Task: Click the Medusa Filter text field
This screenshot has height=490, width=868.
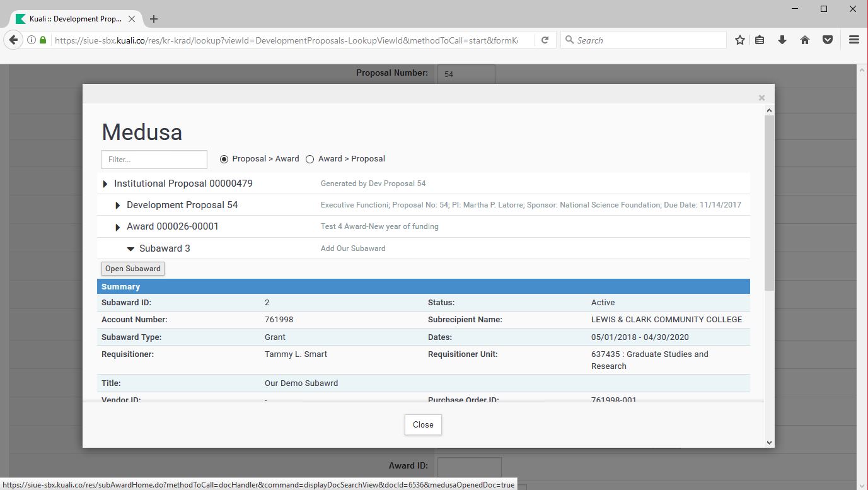Action: pyautogui.click(x=154, y=160)
